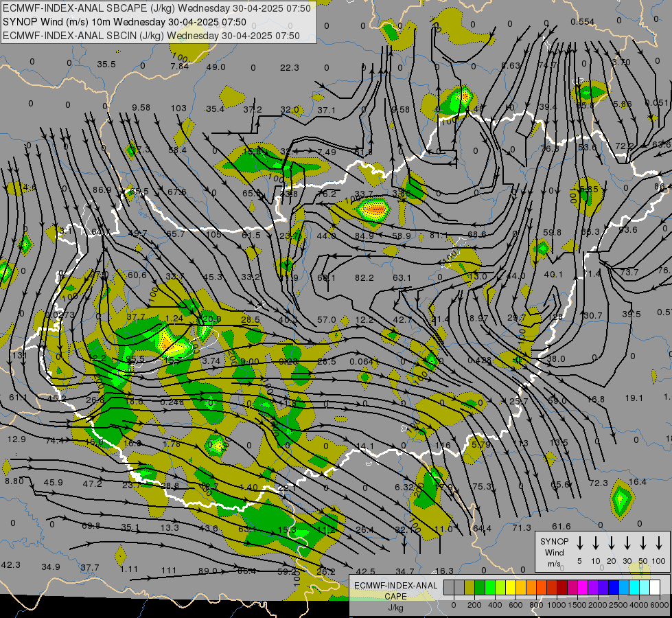The height and width of the screenshot is (618, 672).
Task: Click the map value 16.4
Action: pos(637,481)
